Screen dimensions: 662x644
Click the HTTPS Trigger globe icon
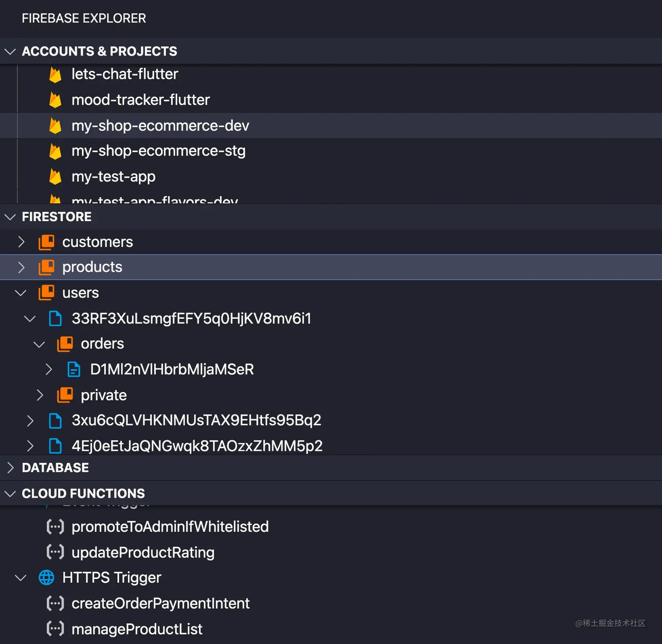click(46, 577)
